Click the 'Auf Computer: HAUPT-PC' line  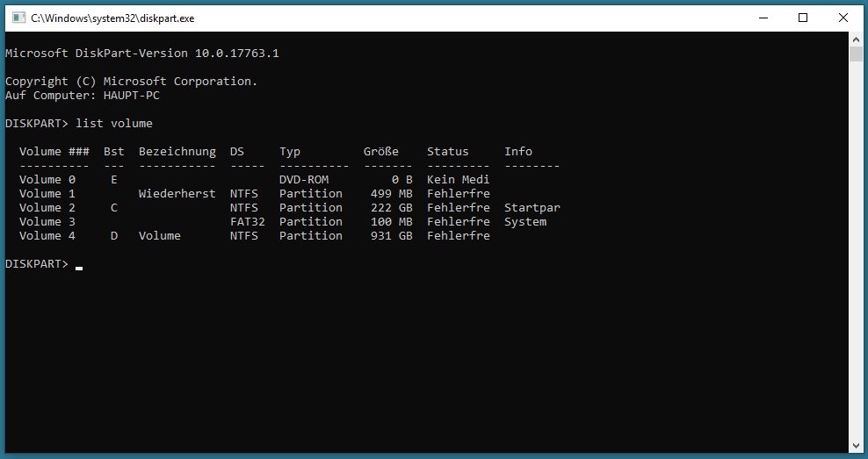[83, 95]
